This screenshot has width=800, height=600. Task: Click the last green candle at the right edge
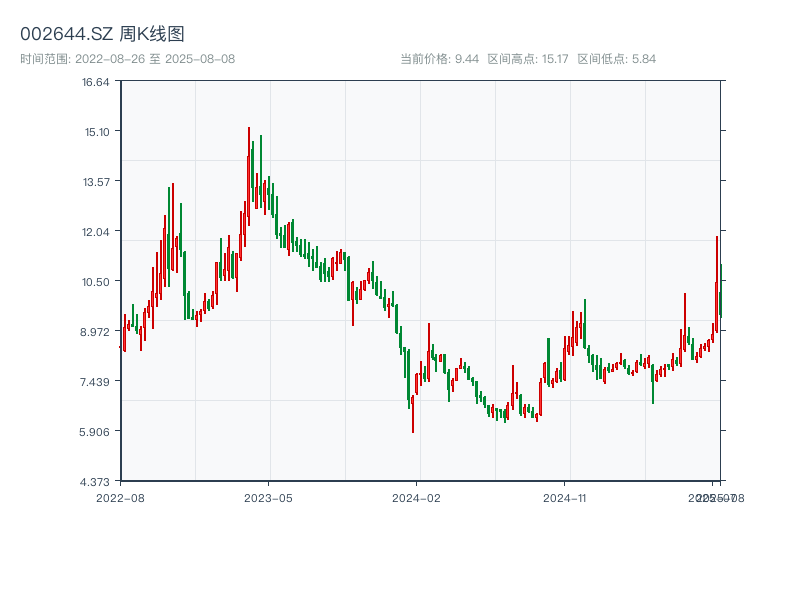pos(721,291)
